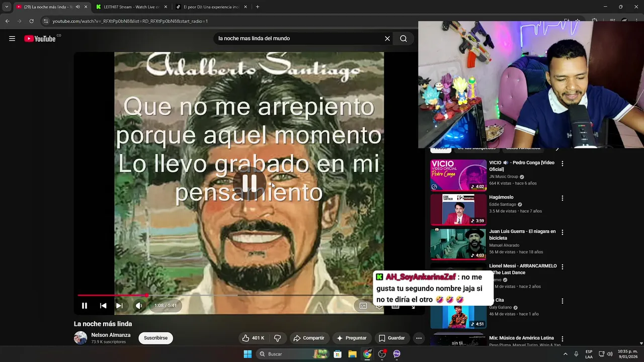
Task: Open options for the Lionel Messi video
Action: point(562,266)
